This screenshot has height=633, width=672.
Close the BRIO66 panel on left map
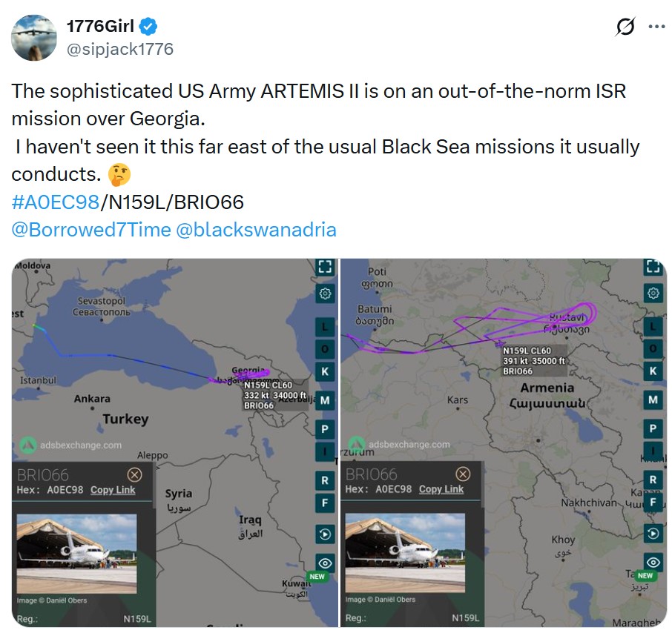134,474
